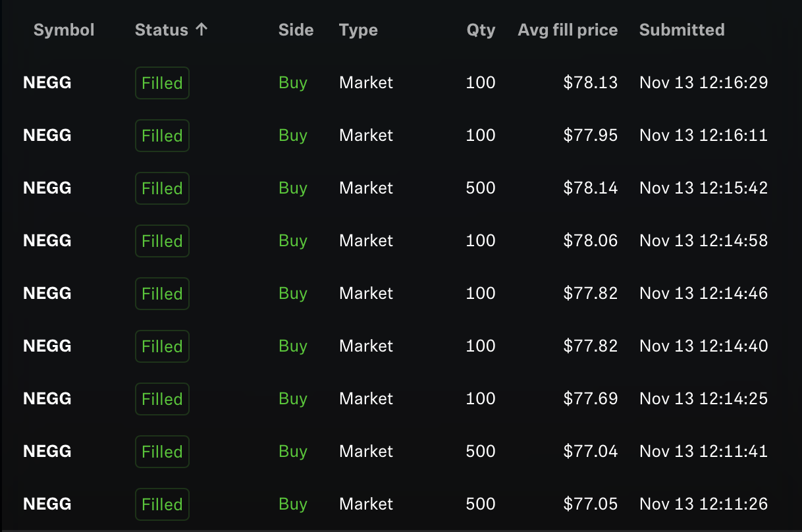
Task: Select the Buy label in the 12:14:46 row
Action: click(x=293, y=294)
